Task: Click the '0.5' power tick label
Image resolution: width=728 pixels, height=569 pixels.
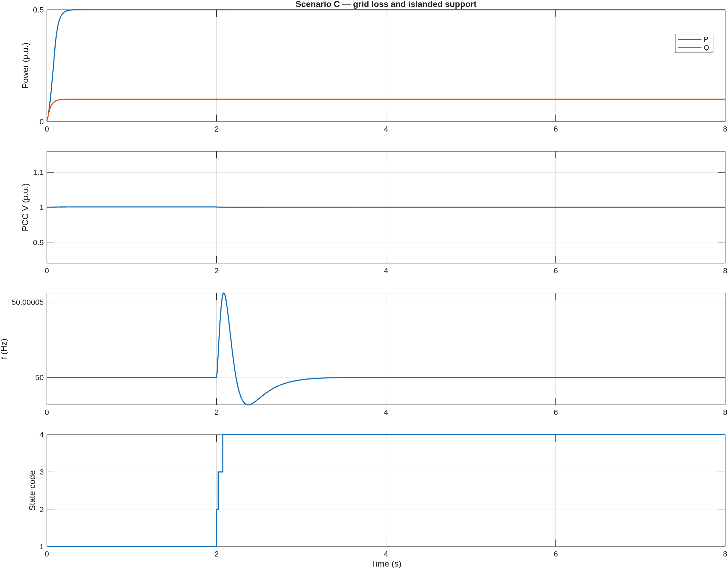Action: (38, 10)
